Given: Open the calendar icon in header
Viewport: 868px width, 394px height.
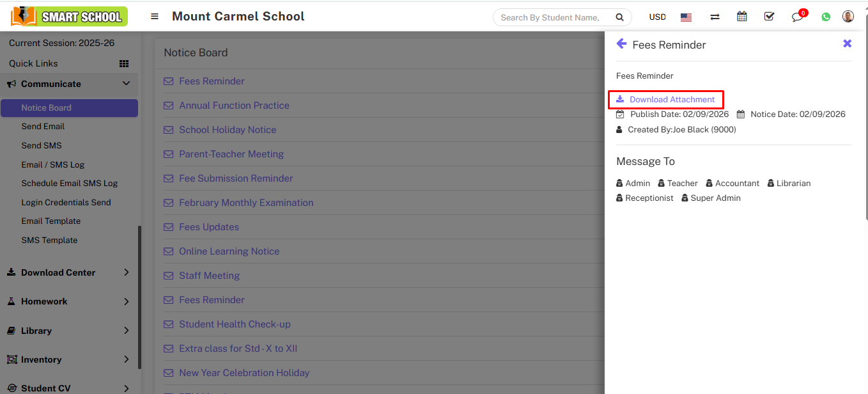Looking at the screenshot, I should pyautogui.click(x=741, y=17).
